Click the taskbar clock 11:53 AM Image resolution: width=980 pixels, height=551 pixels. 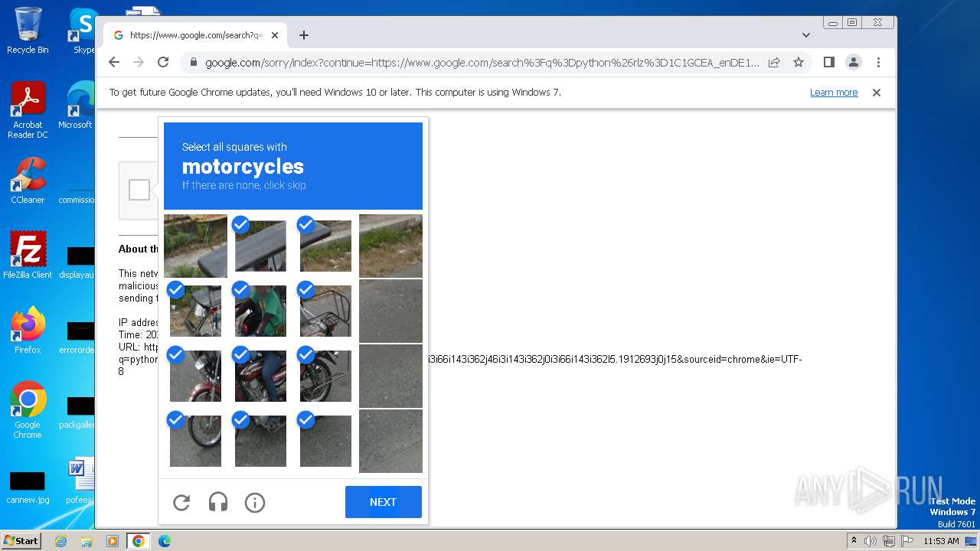pos(941,541)
